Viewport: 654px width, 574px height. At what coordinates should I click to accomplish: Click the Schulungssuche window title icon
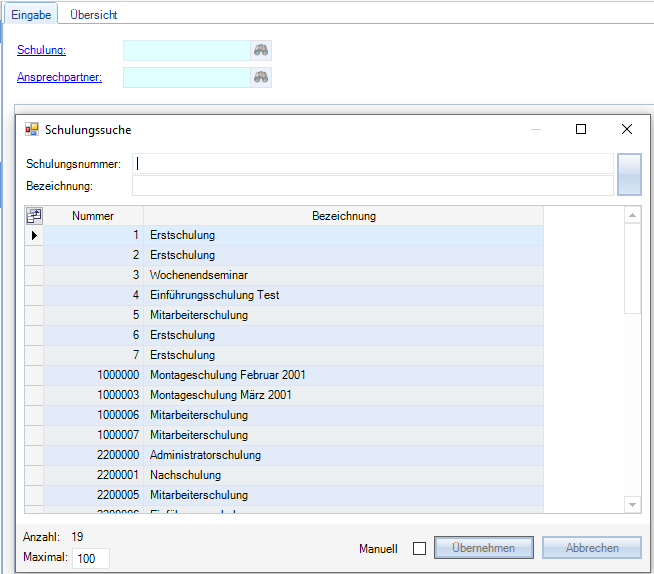pyautogui.click(x=32, y=129)
